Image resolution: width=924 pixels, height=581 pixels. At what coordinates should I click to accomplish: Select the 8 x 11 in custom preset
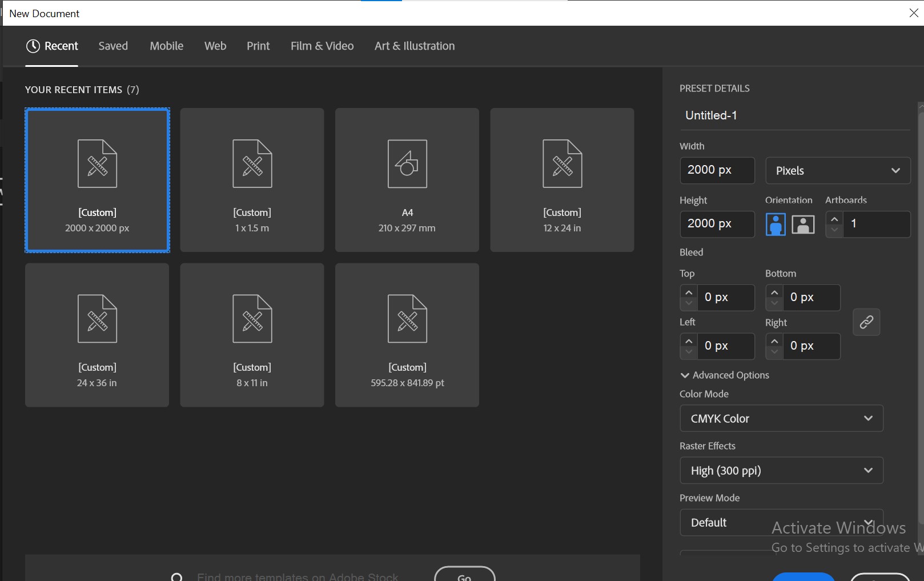tap(252, 335)
